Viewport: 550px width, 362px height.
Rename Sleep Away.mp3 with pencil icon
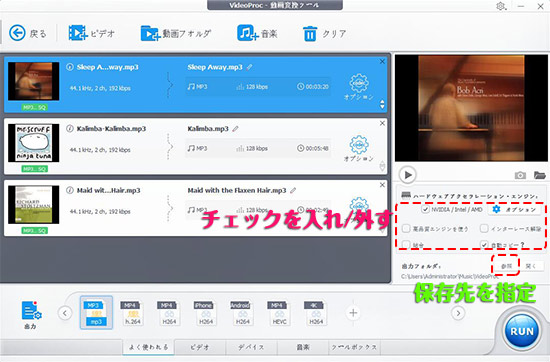click(249, 67)
